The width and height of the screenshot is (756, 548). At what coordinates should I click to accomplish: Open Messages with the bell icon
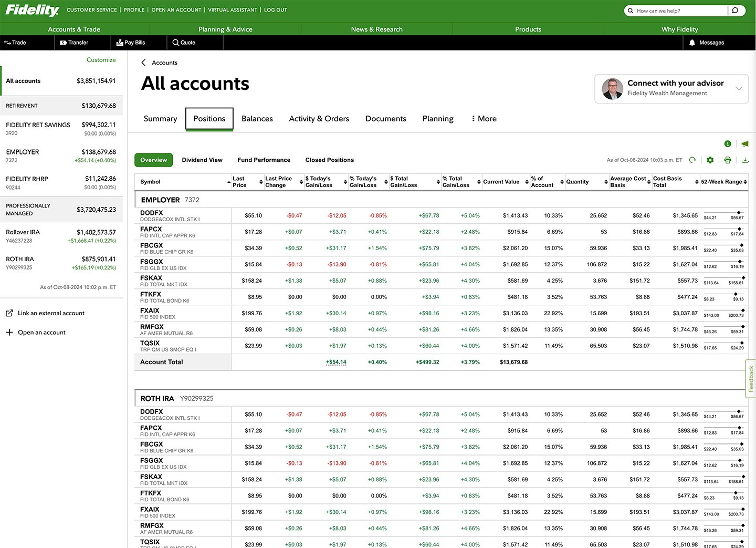click(707, 43)
